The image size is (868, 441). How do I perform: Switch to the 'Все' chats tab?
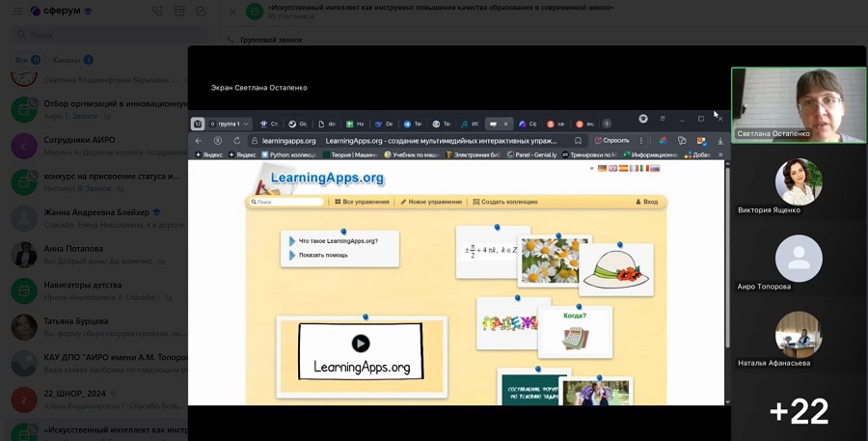27,60
